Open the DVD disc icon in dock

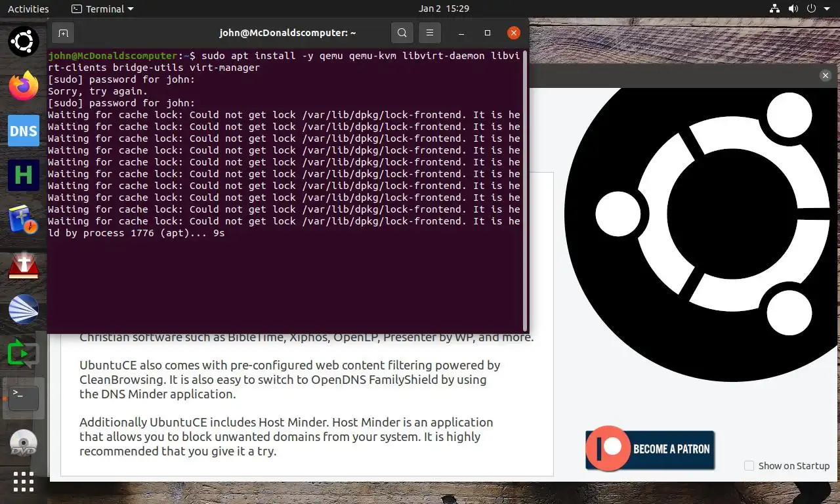23,443
